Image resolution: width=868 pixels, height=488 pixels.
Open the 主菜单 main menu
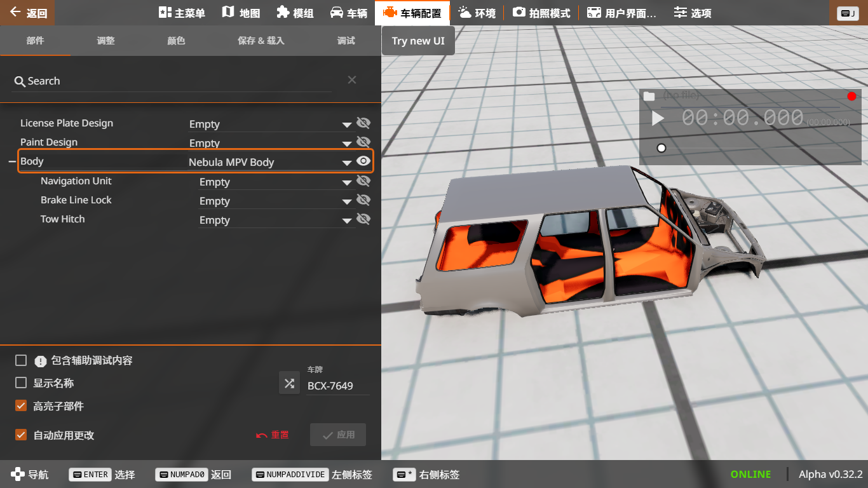[182, 13]
